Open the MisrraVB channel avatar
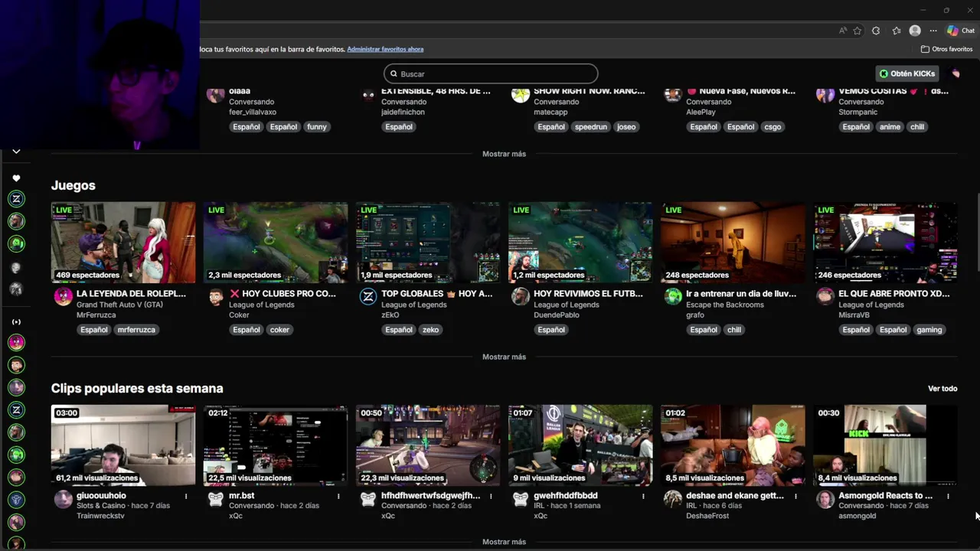This screenshot has width=980, height=551. [825, 297]
